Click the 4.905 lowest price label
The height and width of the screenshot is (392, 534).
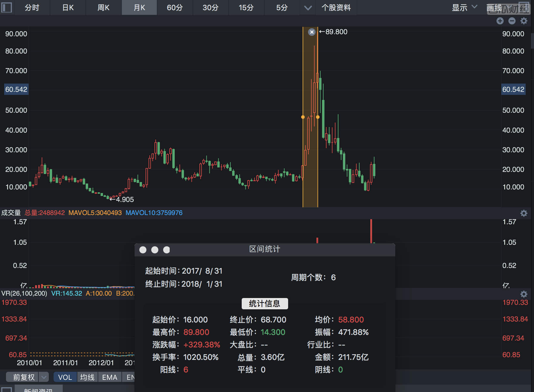125,200
